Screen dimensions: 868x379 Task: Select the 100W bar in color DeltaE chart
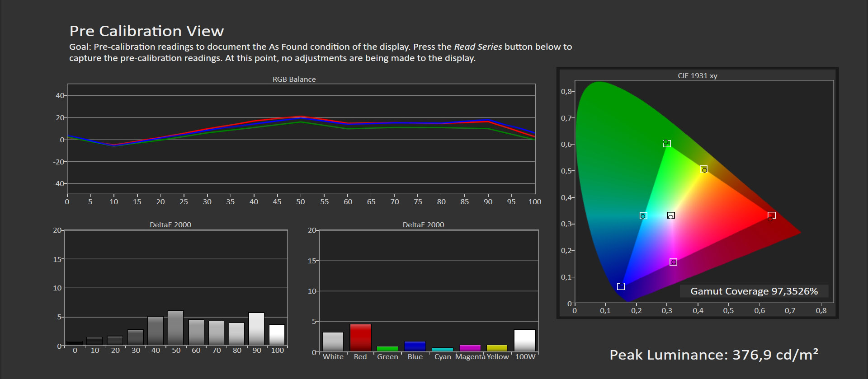pyautogui.click(x=525, y=341)
